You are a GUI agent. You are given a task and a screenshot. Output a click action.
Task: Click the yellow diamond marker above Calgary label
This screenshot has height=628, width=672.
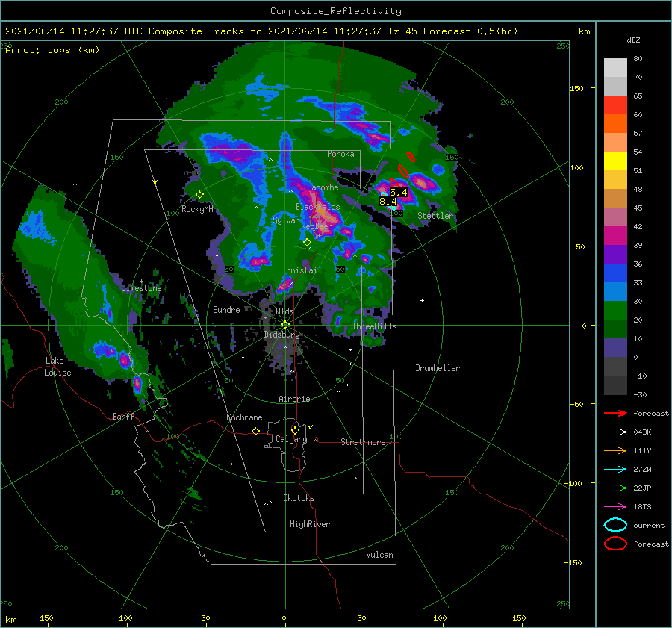click(295, 430)
